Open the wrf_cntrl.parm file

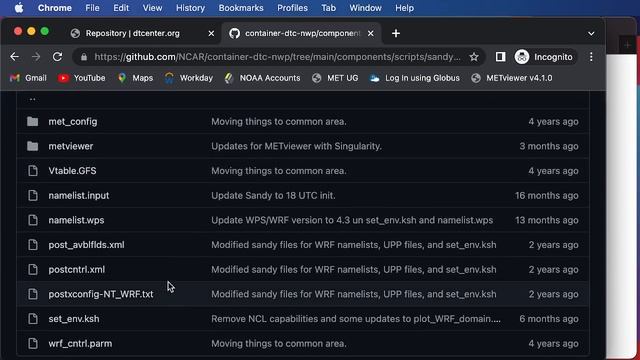click(x=80, y=344)
